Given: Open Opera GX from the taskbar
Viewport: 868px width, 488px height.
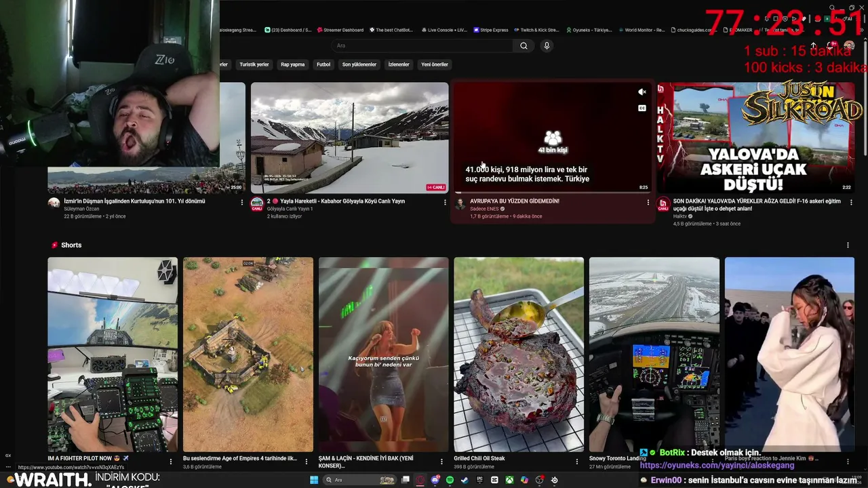Looking at the screenshot, I should tap(420, 480).
